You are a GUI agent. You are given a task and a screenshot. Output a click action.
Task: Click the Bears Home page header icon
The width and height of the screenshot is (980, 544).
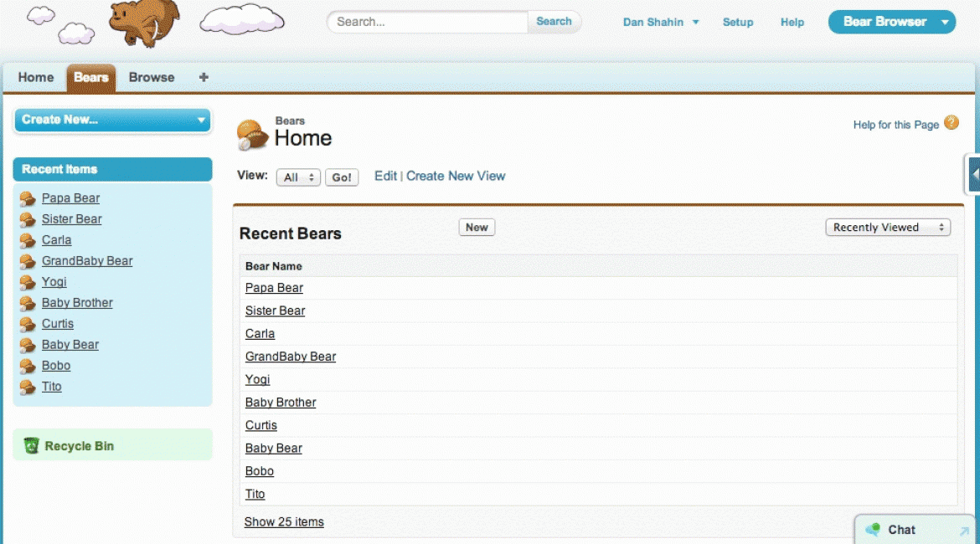[x=252, y=135]
